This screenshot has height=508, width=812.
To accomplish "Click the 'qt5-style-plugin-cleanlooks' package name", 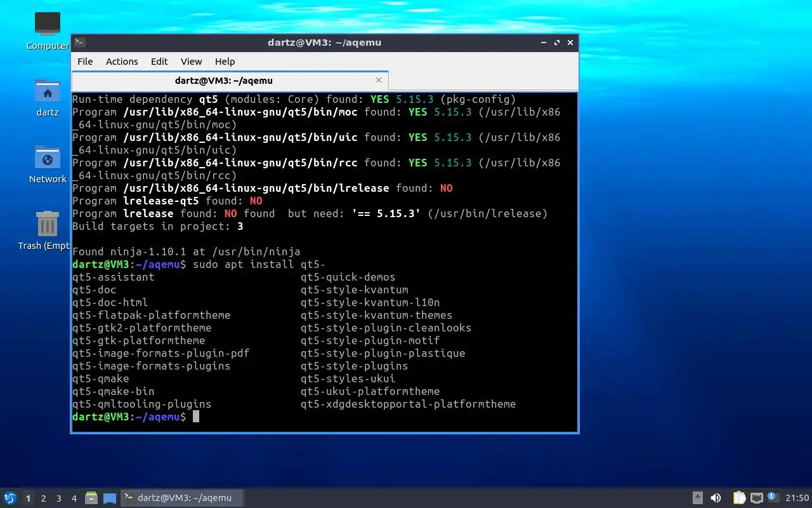I will (x=386, y=328).
